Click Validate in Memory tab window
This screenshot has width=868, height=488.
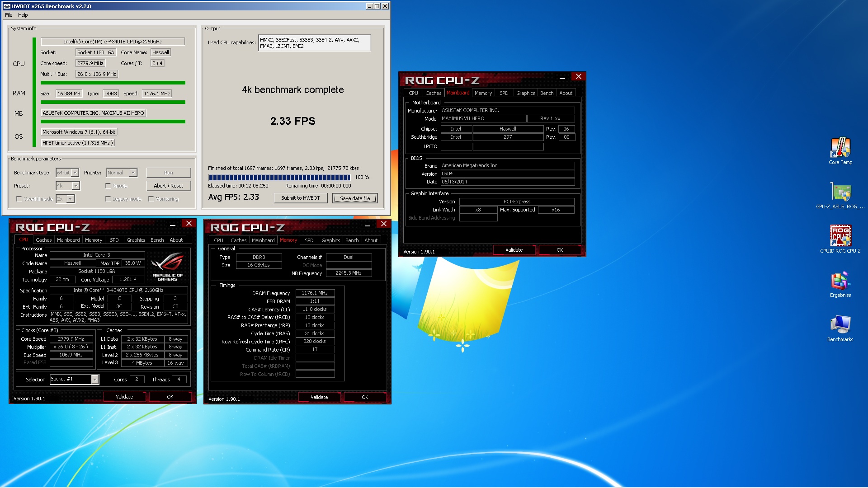[x=319, y=397]
